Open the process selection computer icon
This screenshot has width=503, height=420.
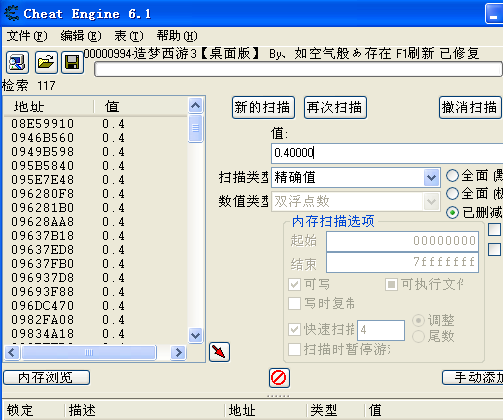click(x=17, y=62)
